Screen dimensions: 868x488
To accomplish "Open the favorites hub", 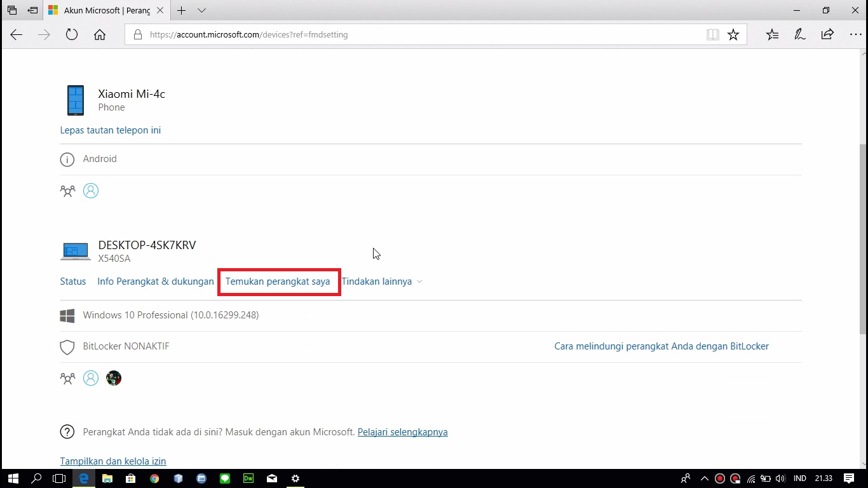I will click(x=773, y=35).
